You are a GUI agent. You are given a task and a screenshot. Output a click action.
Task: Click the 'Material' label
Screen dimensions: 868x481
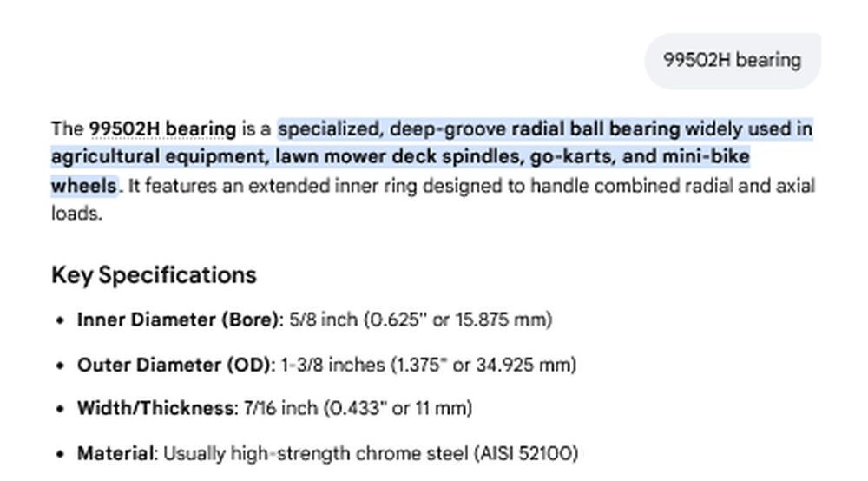pos(115,454)
